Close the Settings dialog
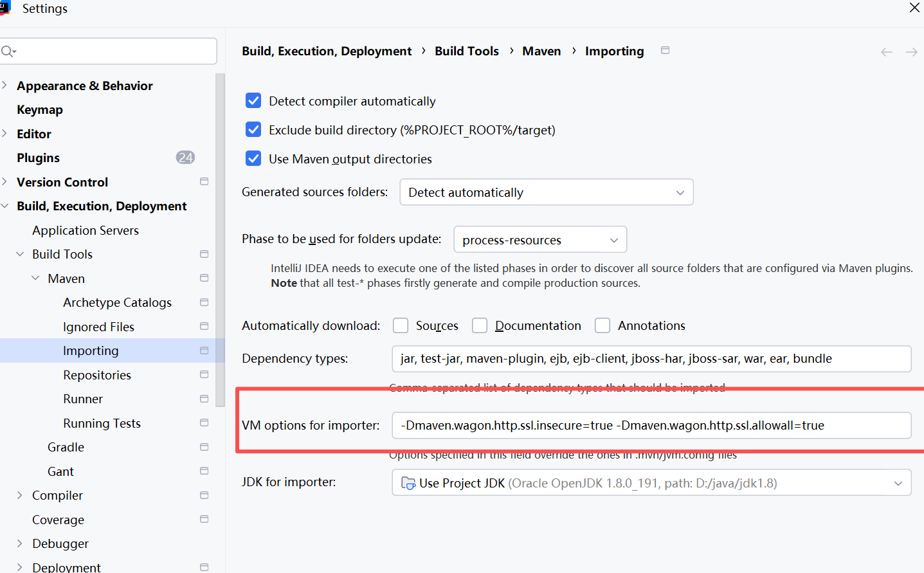The width and height of the screenshot is (924, 573). click(914, 8)
